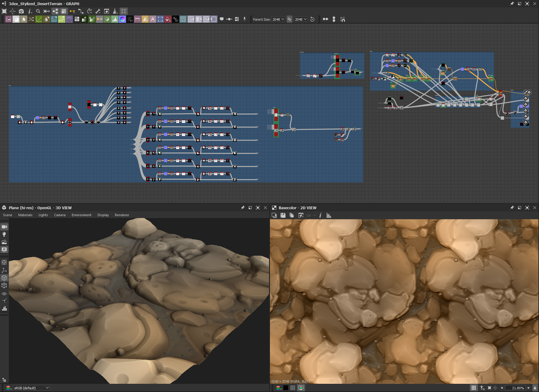Open the Environment menu in 3D view
Screen dimensions: 539x392
click(81, 215)
